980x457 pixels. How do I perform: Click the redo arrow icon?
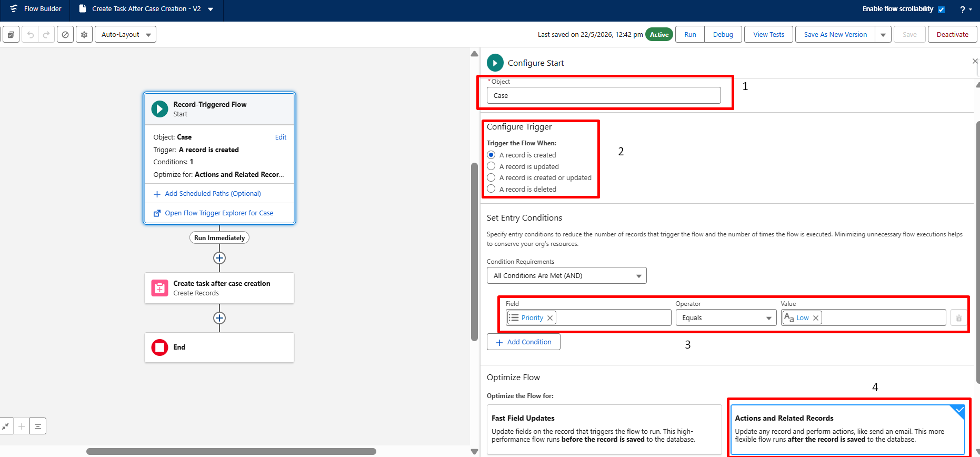46,35
